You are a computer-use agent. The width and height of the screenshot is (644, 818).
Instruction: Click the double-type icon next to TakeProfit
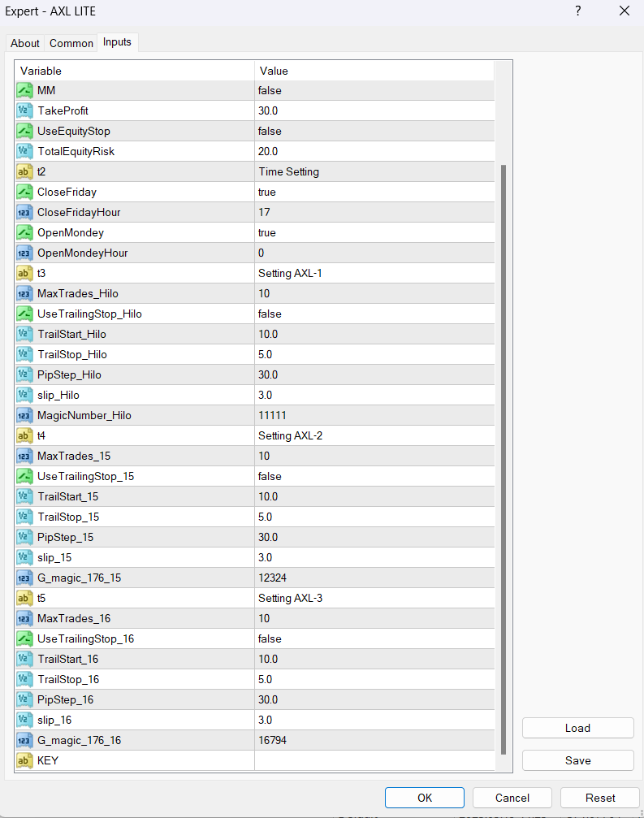tap(24, 110)
